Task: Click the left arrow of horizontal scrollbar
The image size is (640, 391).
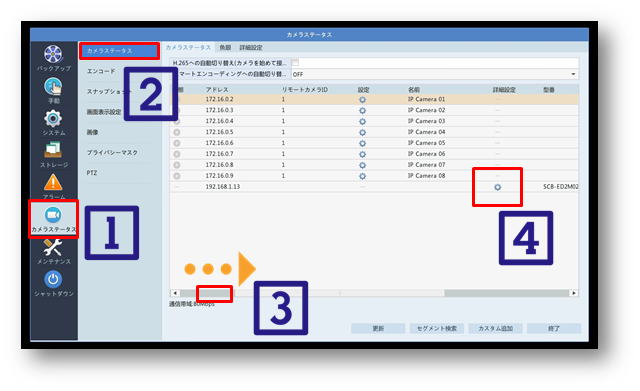Action: tap(175, 293)
